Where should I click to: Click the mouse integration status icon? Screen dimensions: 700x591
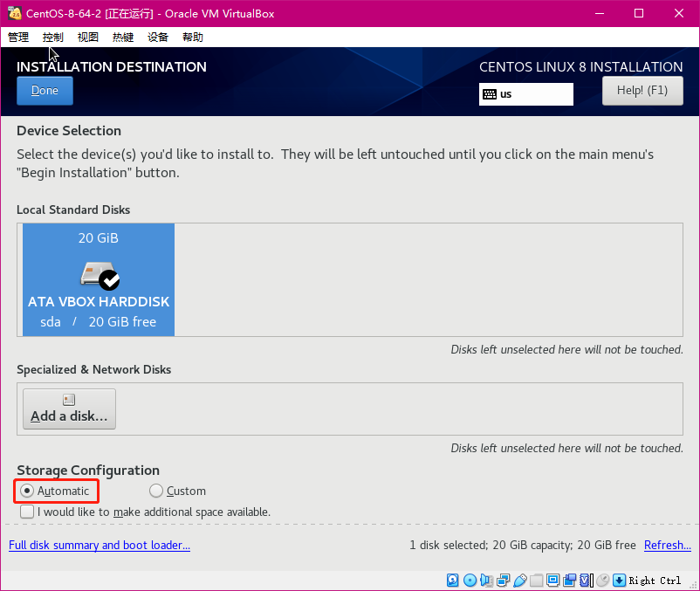point(602,581)
